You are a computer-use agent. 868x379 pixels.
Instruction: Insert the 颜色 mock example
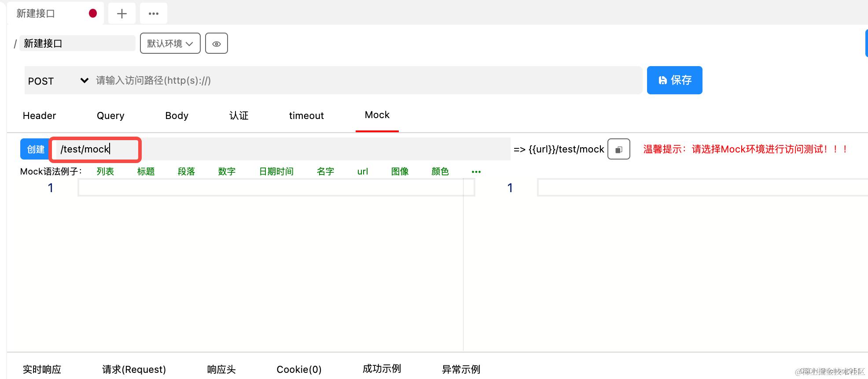pos(440,171)
